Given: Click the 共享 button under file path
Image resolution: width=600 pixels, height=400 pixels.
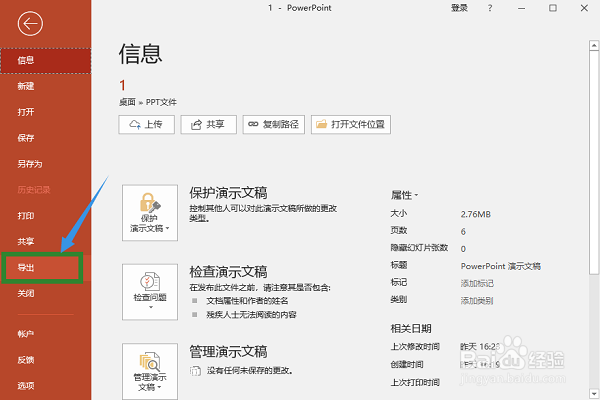Looking at the screenshot, I should (209, 124).
